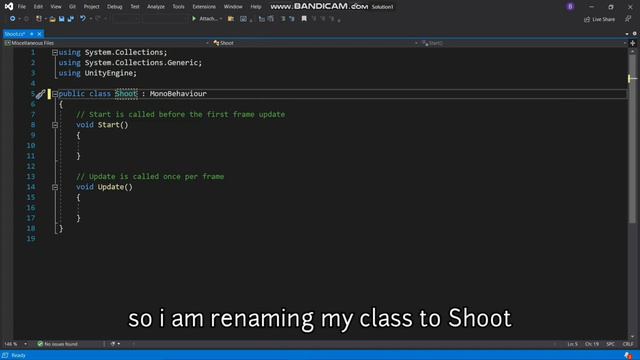
Task: Collapse the Update() method region
Action: [55, 187]
